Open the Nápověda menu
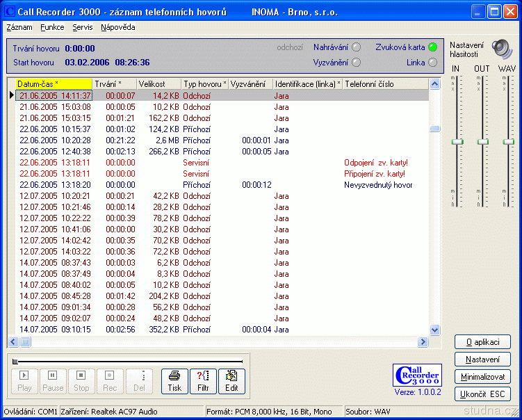The image size is (522, 420). (x=117, y=28)
